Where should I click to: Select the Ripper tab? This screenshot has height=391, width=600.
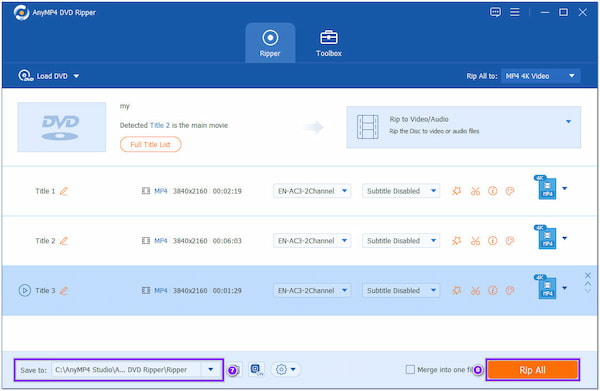(x=270, y=43)
